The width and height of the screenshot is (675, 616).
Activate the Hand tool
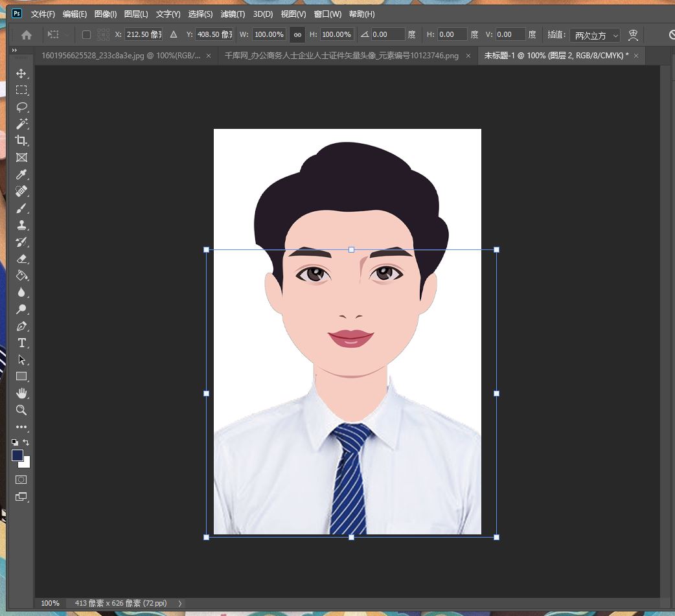tap(21, 393)
